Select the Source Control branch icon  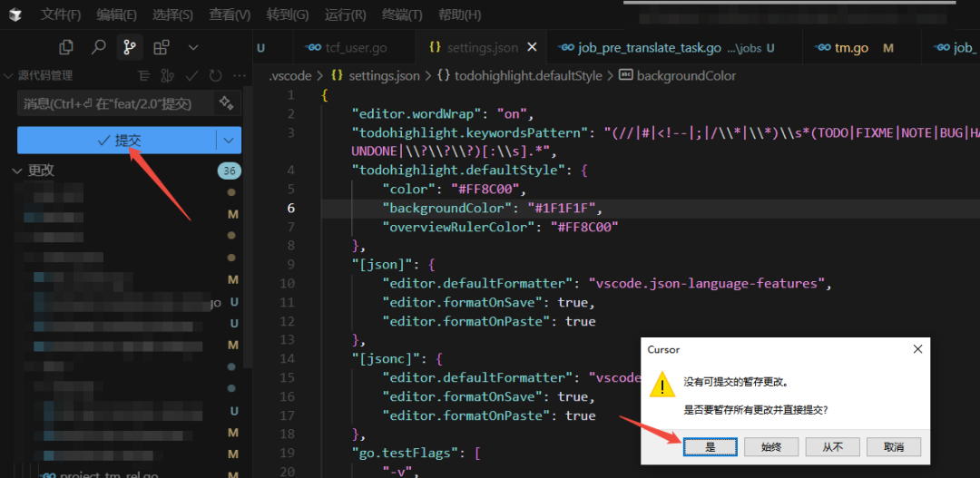pyautogui.click(x=130, y=47)
